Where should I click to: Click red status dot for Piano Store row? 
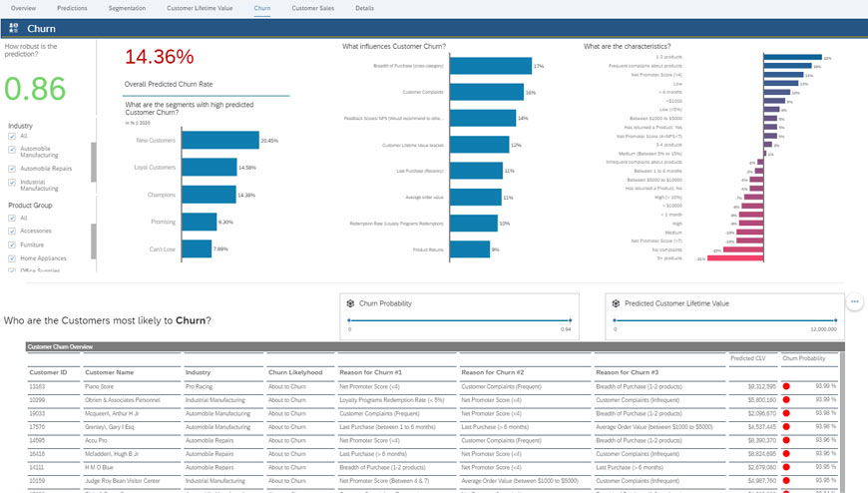point(787,384)
